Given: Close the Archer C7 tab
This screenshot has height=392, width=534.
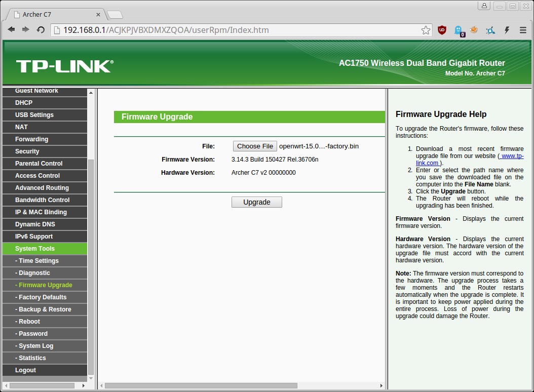Looking at the screenshot, I should point(98,15).
